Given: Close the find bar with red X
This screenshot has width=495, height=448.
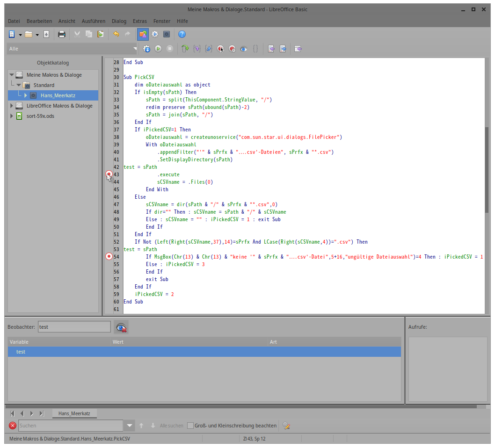Looking at the screenshot, I should click(13, 426).
